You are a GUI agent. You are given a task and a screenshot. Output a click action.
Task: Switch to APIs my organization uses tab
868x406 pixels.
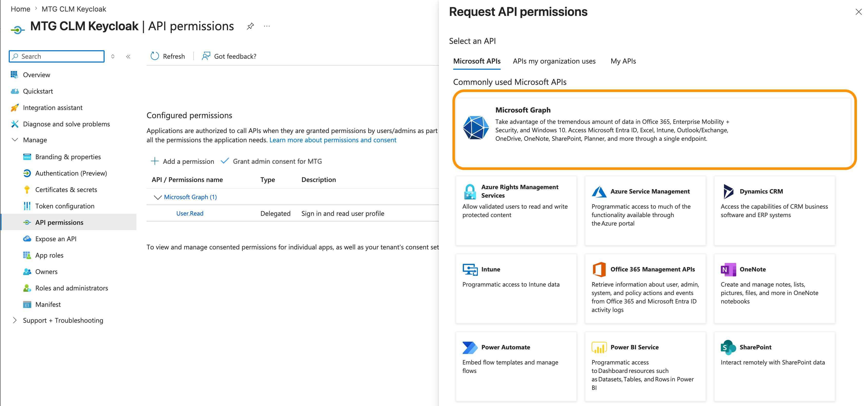point(554,61)
